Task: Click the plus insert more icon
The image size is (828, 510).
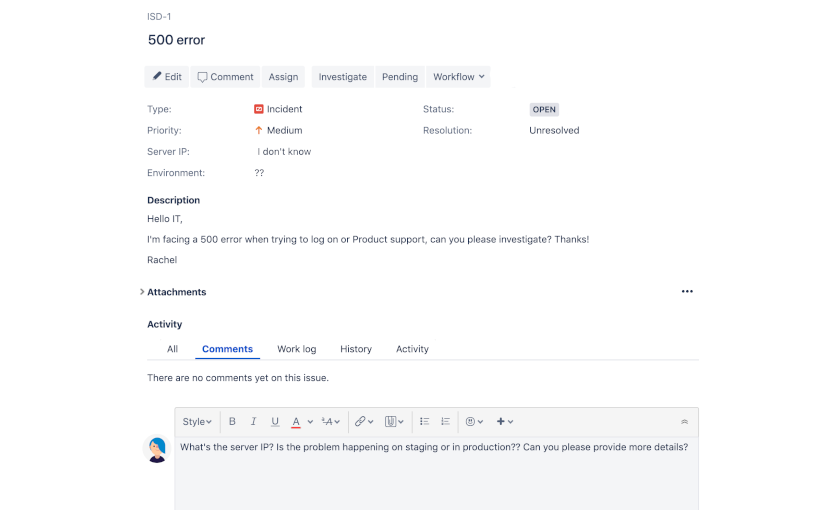Action: (x=501, y=421)
